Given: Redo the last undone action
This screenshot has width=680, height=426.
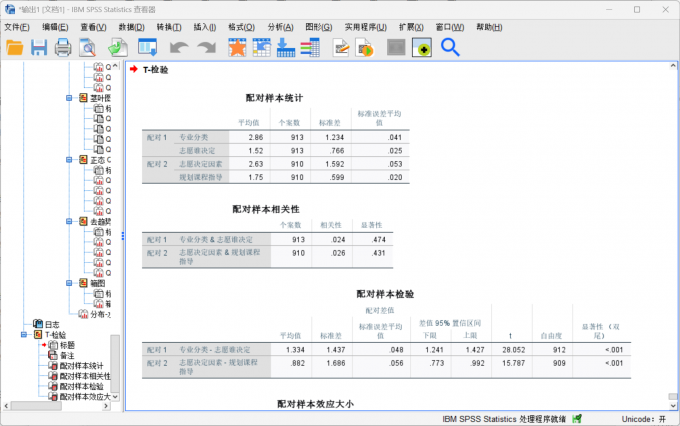Looking at the screenshot, I should [206, 47].
